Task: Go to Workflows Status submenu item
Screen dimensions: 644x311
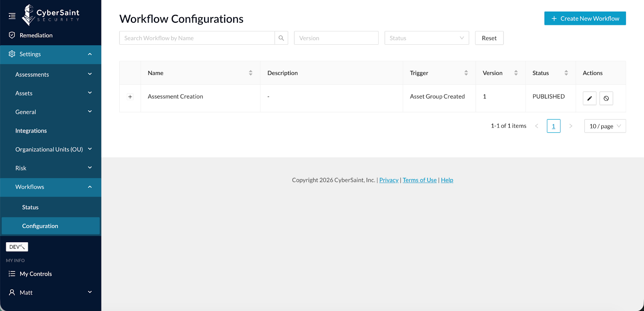Action: pos(30,207)
